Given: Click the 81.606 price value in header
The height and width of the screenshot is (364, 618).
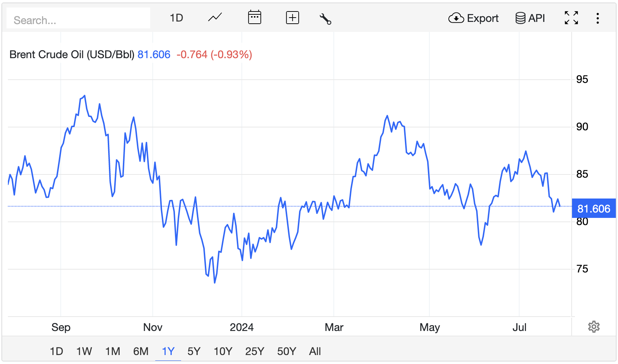Looking at the screenshot, I should (154, 55).
